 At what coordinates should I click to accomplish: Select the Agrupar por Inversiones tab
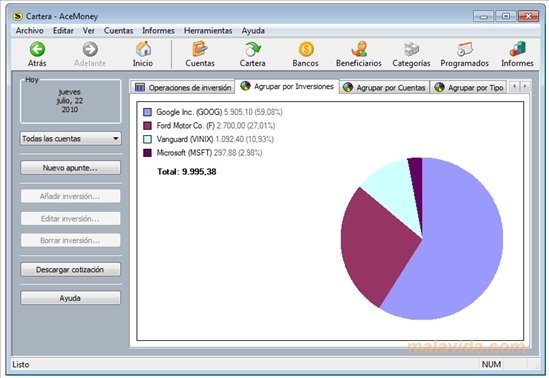click(287, 86)
